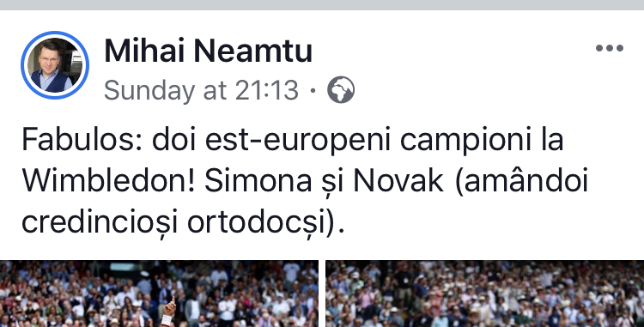
Task: Open the author name Mihai Neamtu
Action: point(209,51)
